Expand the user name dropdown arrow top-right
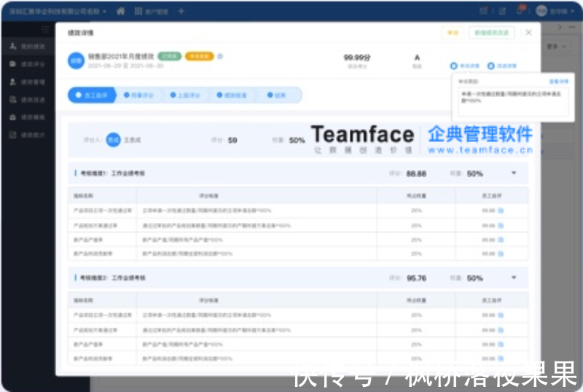583x392 pixels. pyautogui.click(x=571, y=12)
